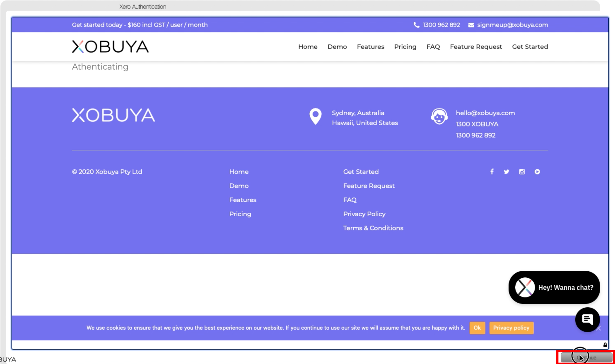Click the support headset icon
This screenshot has width=615, height=364.
[439, 116]
